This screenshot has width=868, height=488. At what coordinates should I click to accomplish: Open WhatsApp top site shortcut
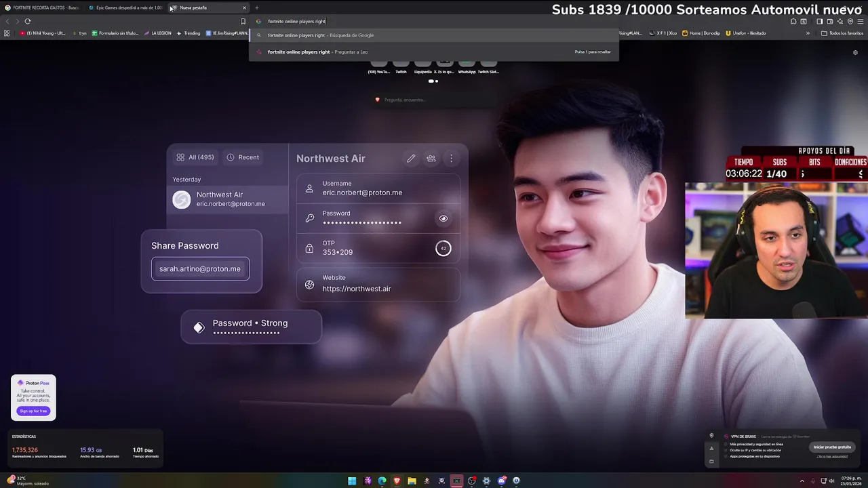pyautogui.click(x=467, y=66)
